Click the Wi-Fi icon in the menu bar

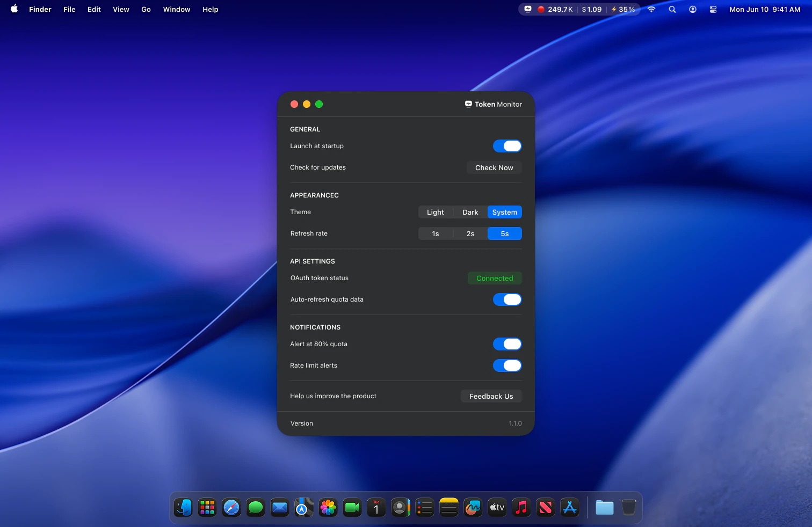click(x=651, y=9)
